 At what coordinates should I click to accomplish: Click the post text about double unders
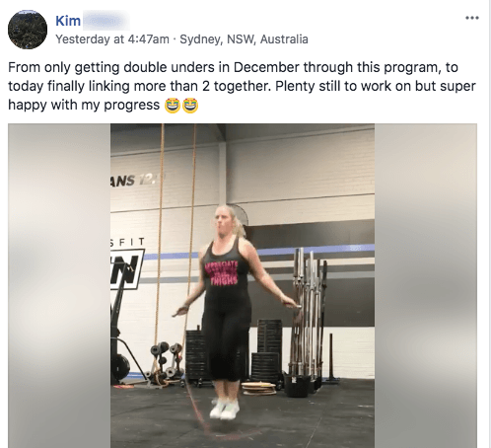(242, 86)
